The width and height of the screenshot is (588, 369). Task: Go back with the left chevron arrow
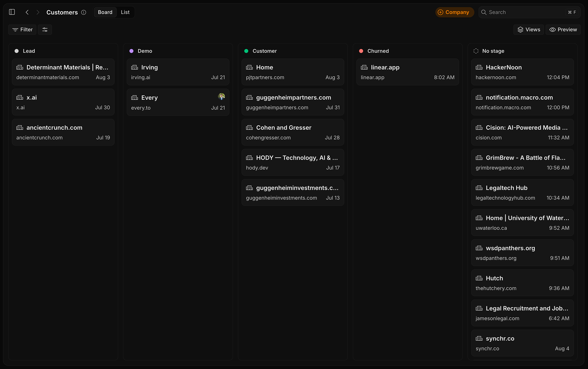click(27, 12)
